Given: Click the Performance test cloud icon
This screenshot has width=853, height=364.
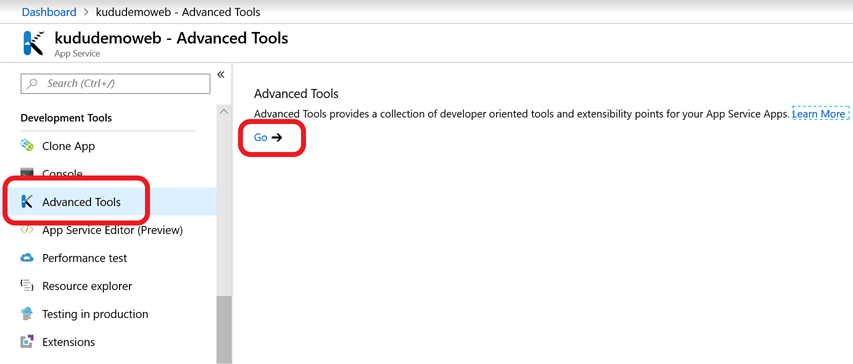Looking at the screenshot, I should point(27,258).
